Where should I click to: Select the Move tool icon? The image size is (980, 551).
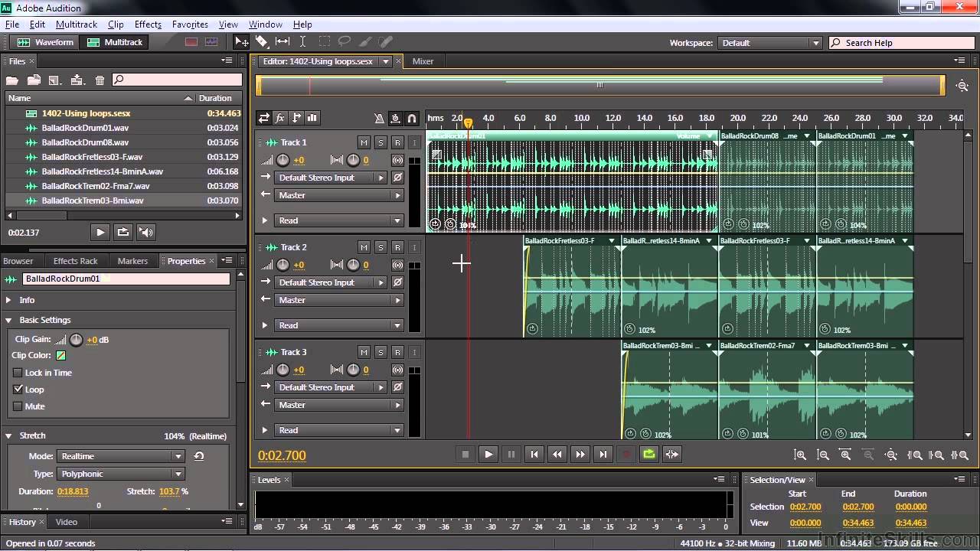[240, 43]
